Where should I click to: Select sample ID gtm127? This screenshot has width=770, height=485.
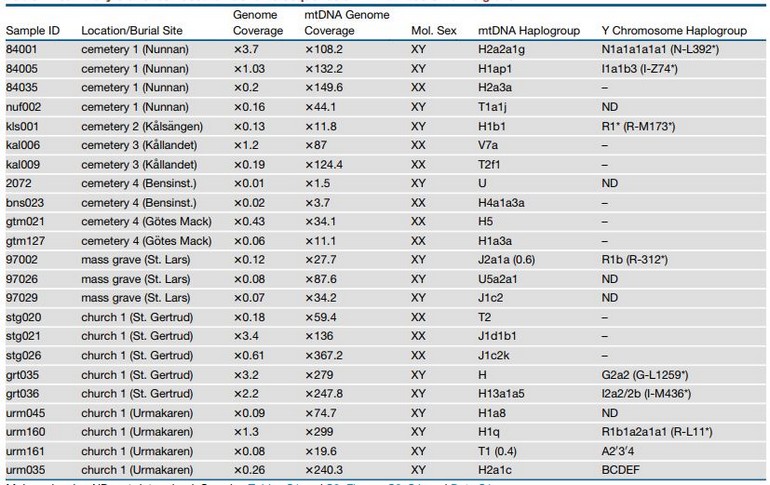tap(25, 241)
